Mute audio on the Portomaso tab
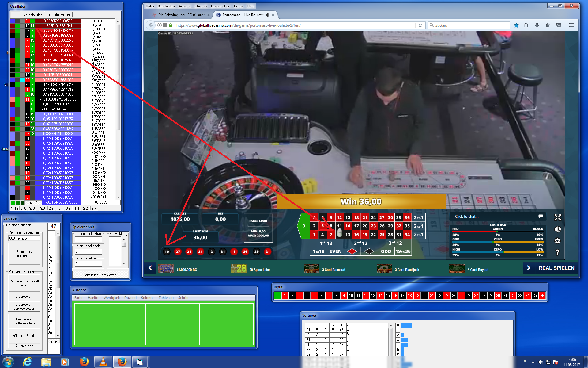The width and height of the screenshot is (588, 368). click(x=267, y=15)
